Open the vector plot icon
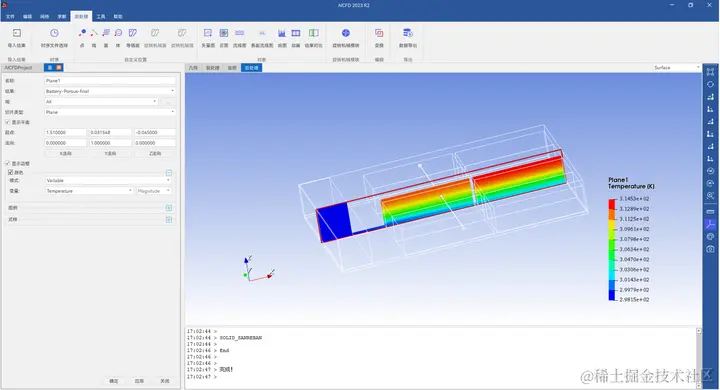The width and height of the screenshot is (720, 390). coord(208,33)
